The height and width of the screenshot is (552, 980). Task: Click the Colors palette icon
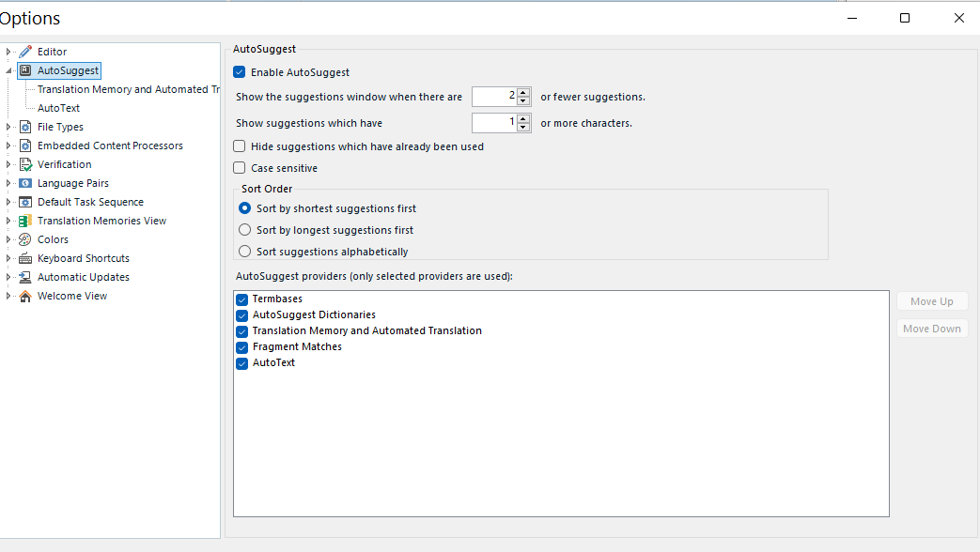25,239
